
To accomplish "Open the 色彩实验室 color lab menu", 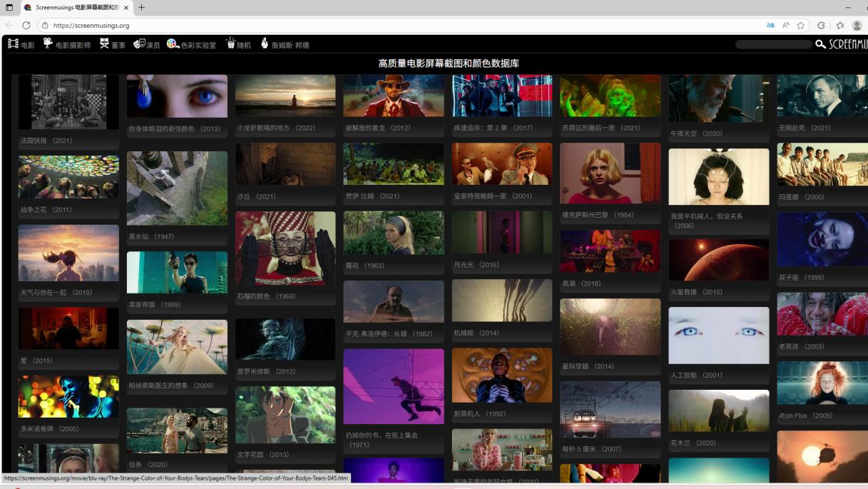I will pyautogui.click(x=191, y=44).
